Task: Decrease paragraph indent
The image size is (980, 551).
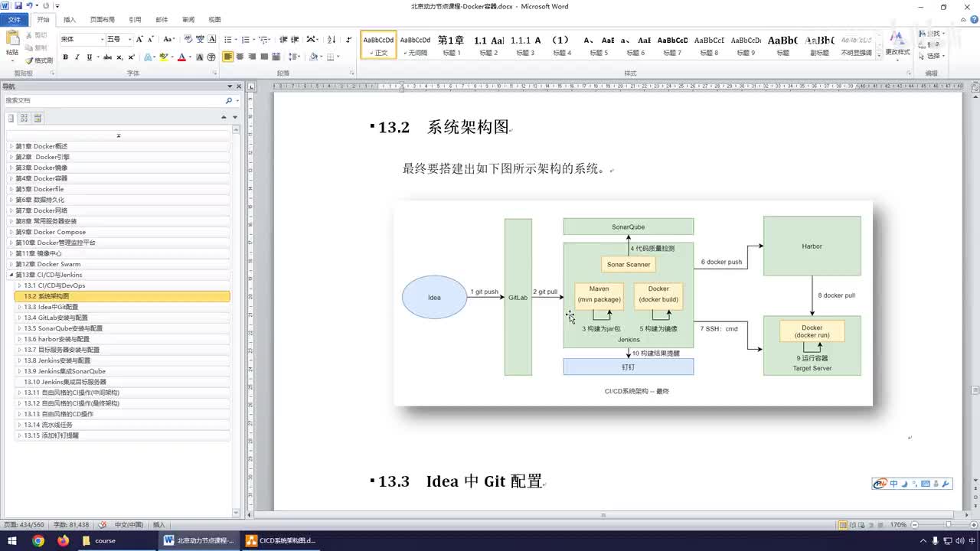Action: 283,39
